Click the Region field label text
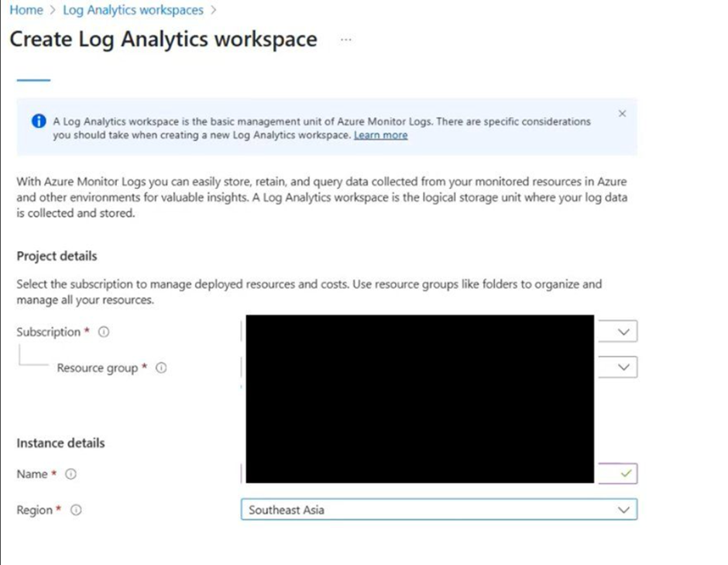The width and height of the screenshot is (728, 565). point(34,510)
